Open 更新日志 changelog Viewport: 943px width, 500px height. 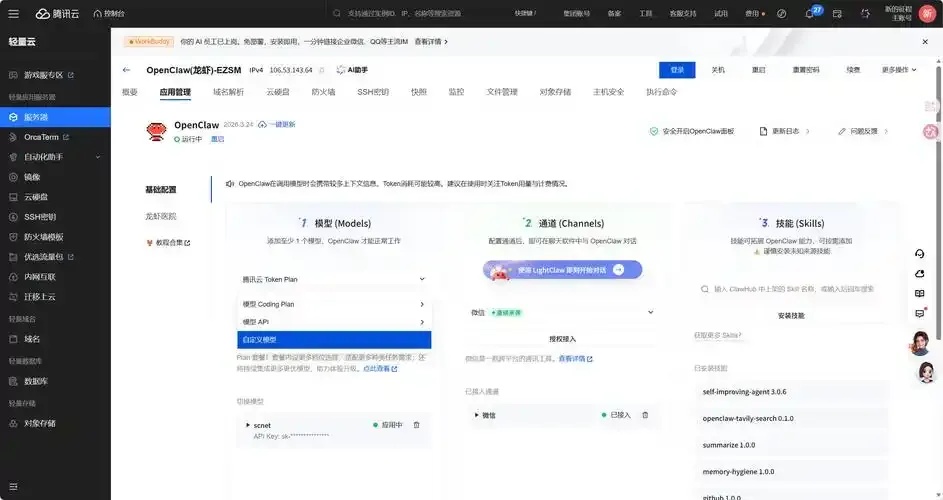pos(785,131)
